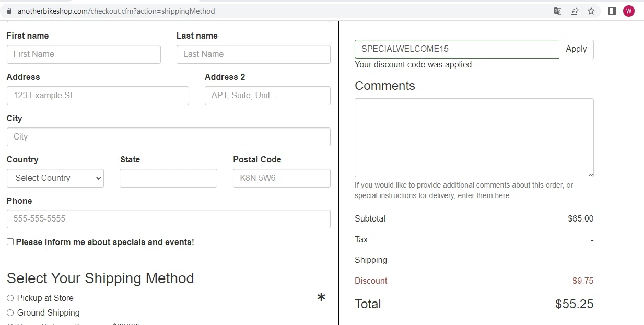
Task: Click the 'Tax' label in order summary
Action: click(361, 239)
